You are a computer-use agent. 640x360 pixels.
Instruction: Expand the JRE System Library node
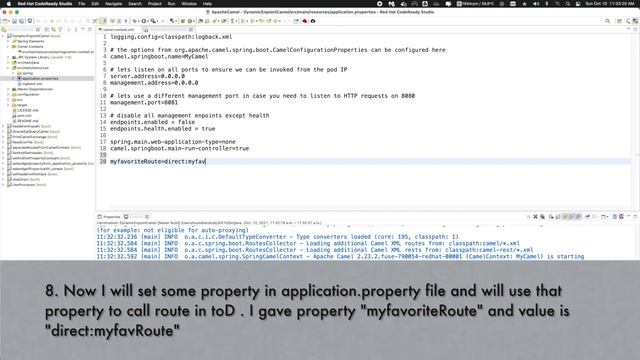coord(8,57)
